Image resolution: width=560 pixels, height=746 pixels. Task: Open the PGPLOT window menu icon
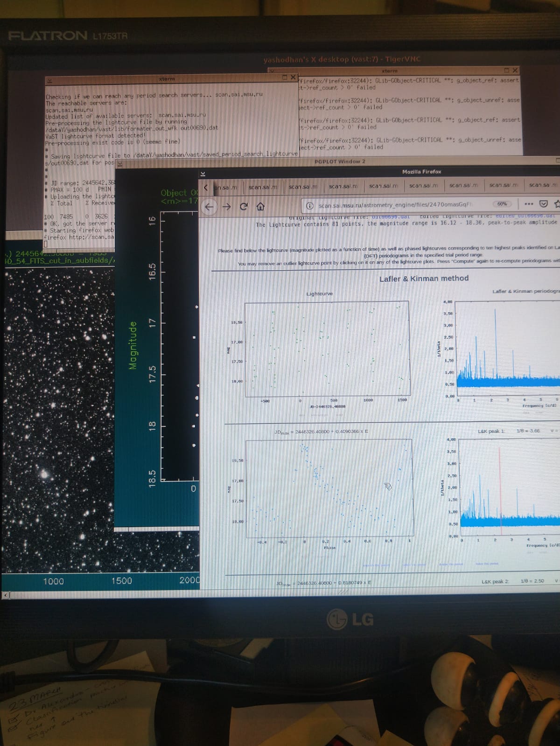pos(119,164)
